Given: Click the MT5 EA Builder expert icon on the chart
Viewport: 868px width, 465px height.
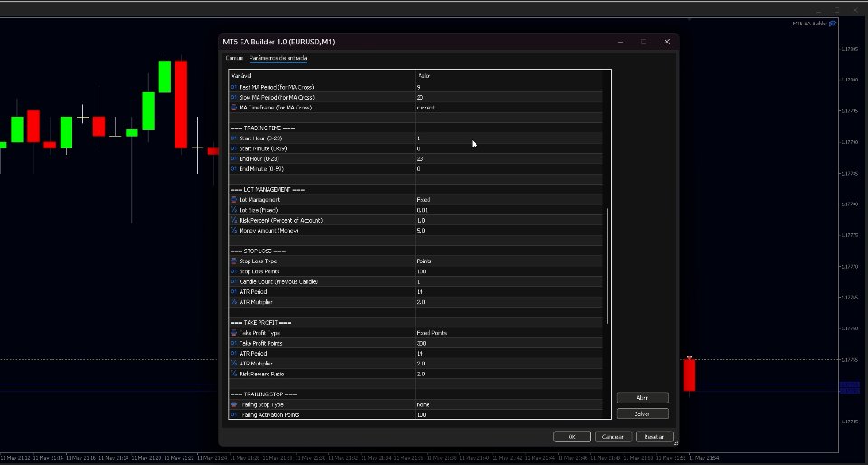Looking at the screenshot, I should [833, 24].
